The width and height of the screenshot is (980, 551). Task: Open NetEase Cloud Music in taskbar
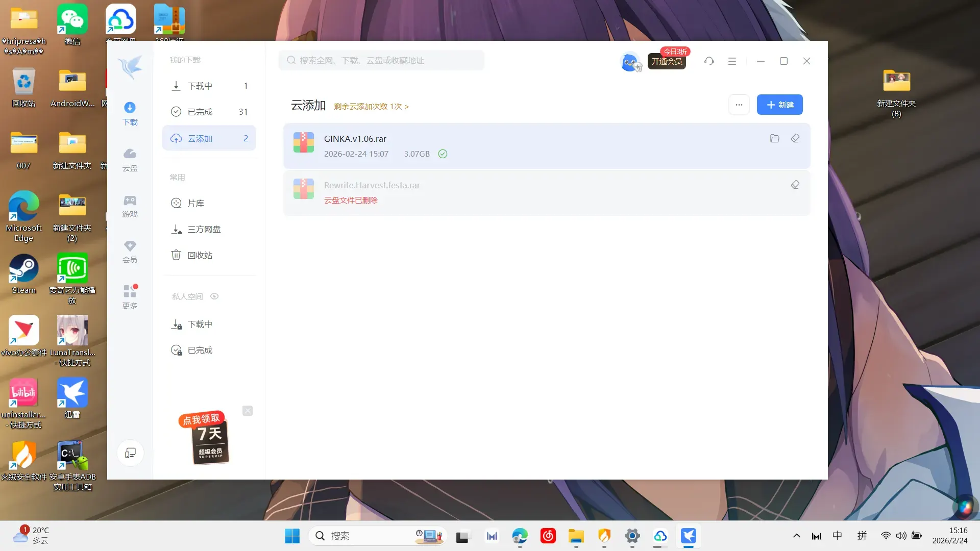pyautogui.click(x=548, y=536)
